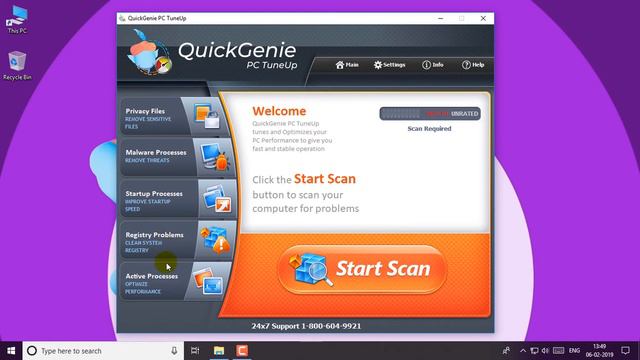Click the Privacy Files folder icon
The height and width of the screenshot is (360, 640).
(x=207, y=116)
